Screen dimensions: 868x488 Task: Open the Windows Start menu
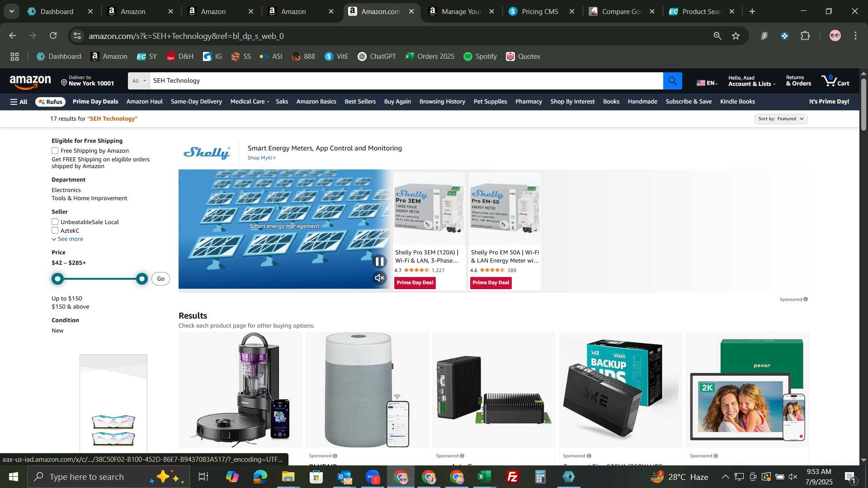[13, 477]
